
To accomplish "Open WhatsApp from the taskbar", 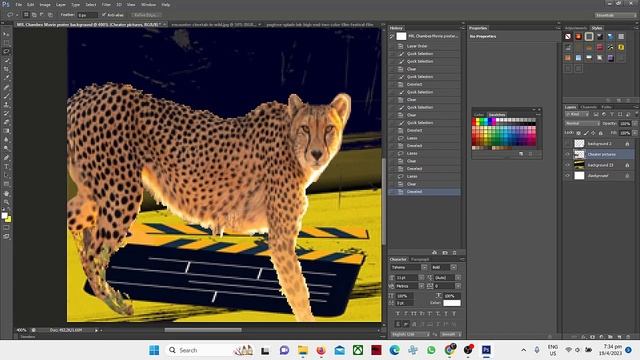I will pyautogui.click(x=431, y=350).
